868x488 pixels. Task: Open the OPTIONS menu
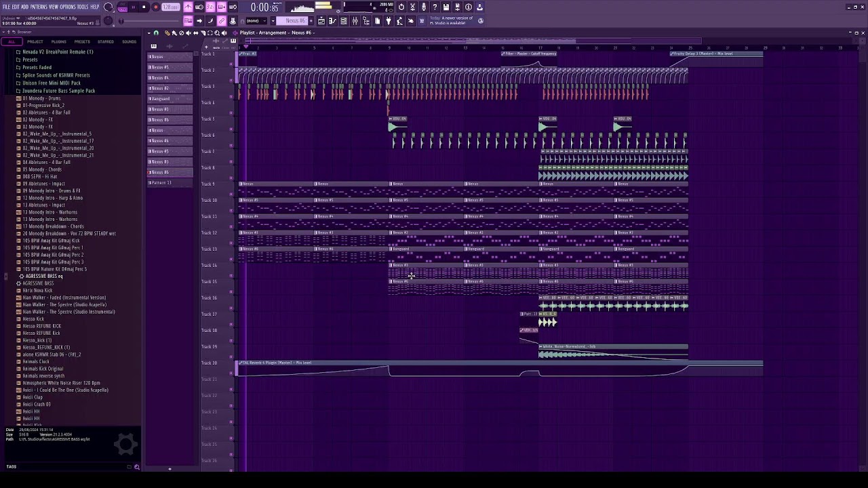click(68, 7)
